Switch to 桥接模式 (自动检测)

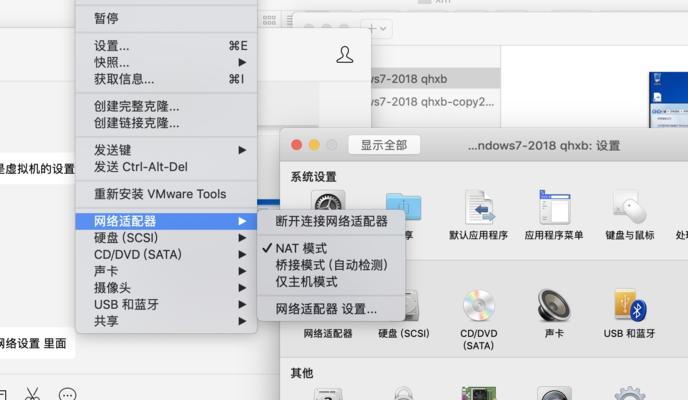pyautogui.click(x=331, y=265)
